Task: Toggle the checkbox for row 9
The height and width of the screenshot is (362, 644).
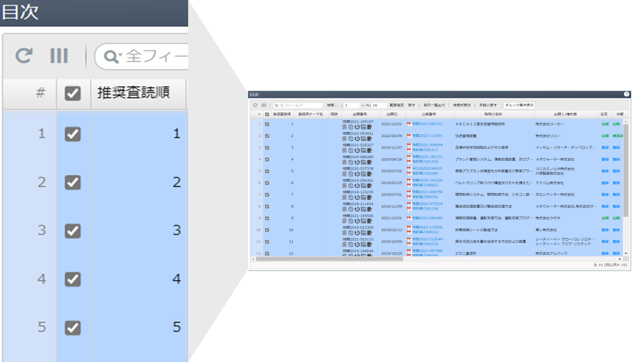Action: (267, 218)
